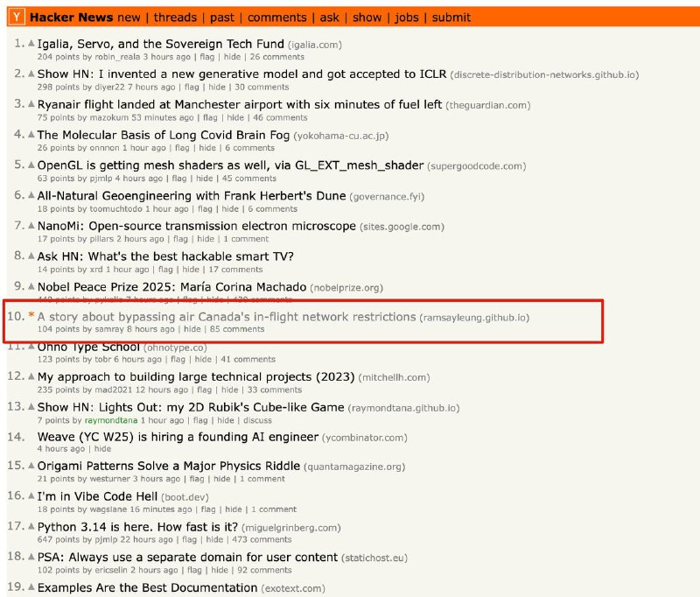700x597 pixels.
Task: Hide the Weave hiring job post
Action: click(102, 449)
